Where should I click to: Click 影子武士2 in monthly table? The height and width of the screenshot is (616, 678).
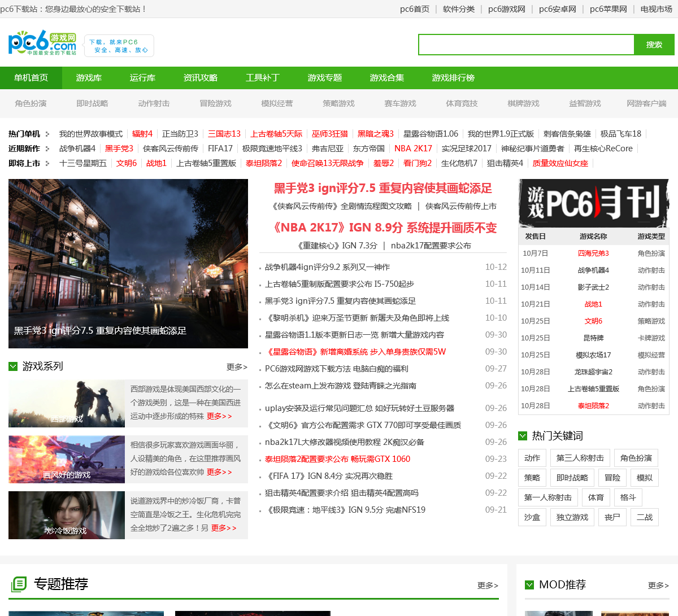coord(593,287)
